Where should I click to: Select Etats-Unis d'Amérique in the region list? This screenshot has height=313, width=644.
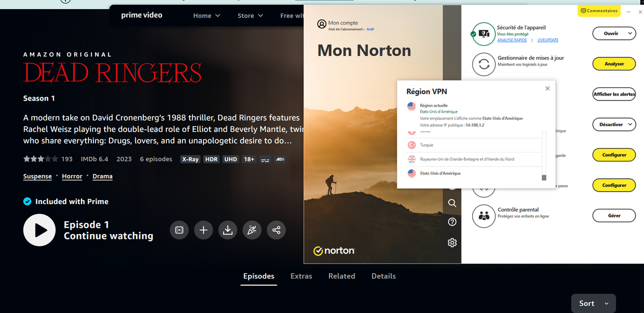(x=475, y=173)
